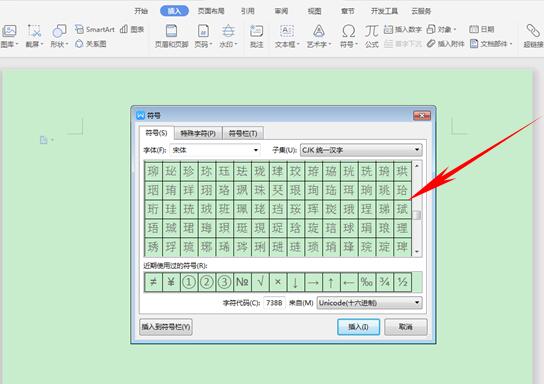Select the 截屏 screenshot tool

[x=34, y=31]
